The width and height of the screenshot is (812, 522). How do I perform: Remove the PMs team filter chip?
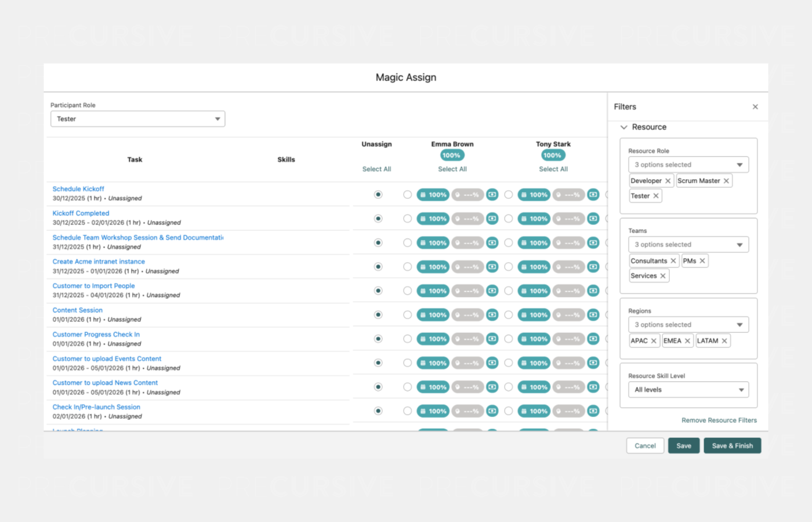[702, 261]
